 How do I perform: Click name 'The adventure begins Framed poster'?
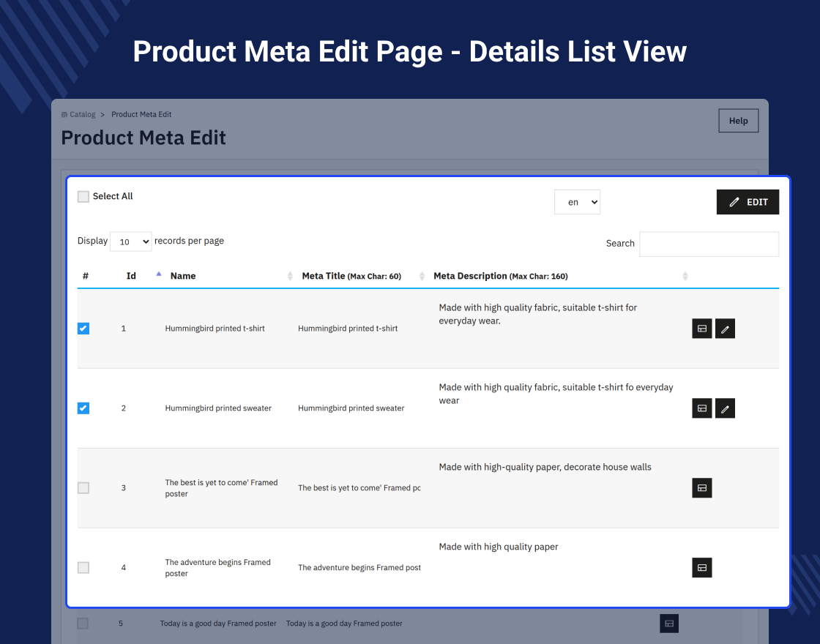(x=218, y=568)
